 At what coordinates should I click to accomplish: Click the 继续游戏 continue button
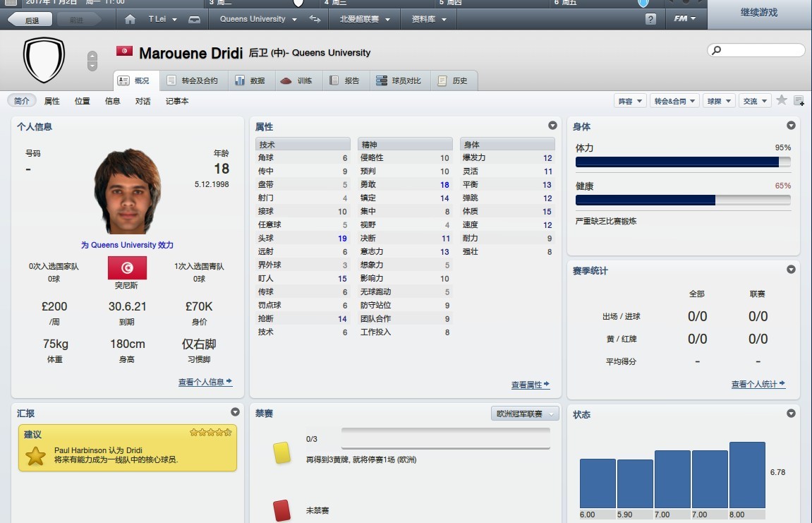click(x=759, y=13)
